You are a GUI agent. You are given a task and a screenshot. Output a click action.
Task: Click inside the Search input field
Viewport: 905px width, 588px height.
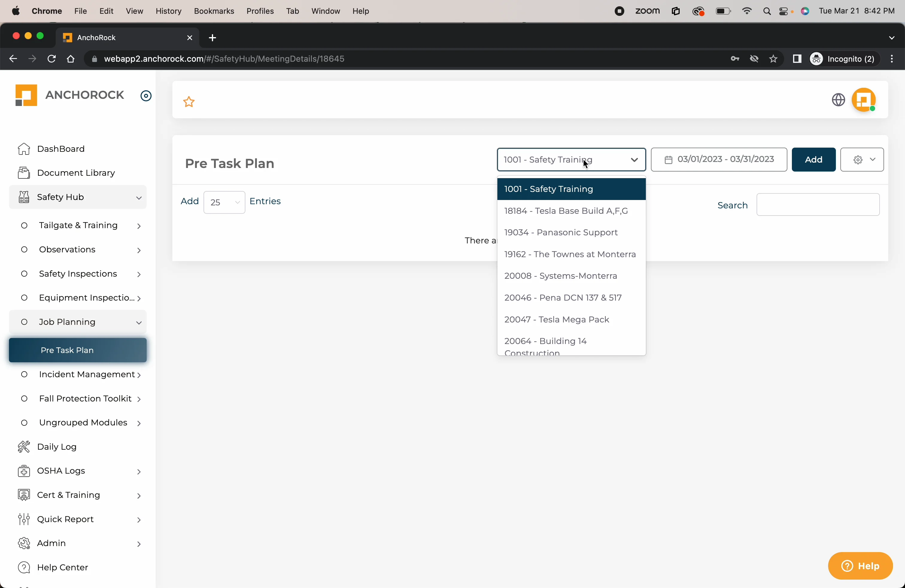[818, 204]
